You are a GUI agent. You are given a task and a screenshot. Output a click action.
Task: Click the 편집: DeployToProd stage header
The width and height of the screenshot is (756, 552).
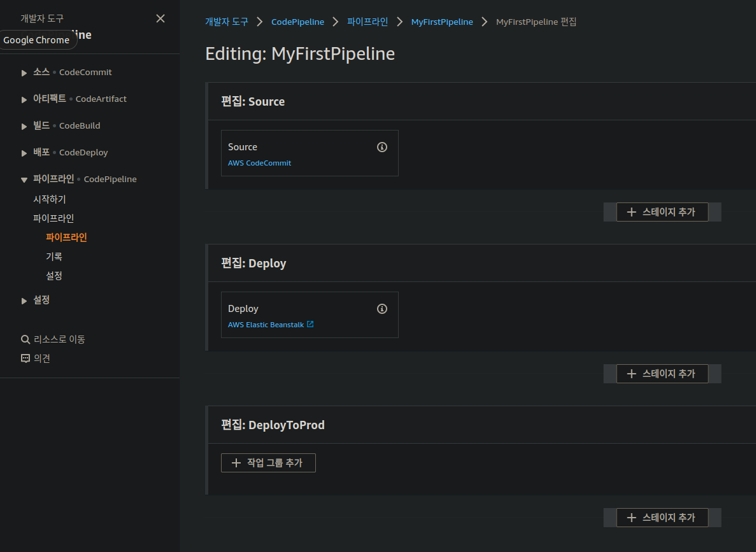(x=273, y=425)
